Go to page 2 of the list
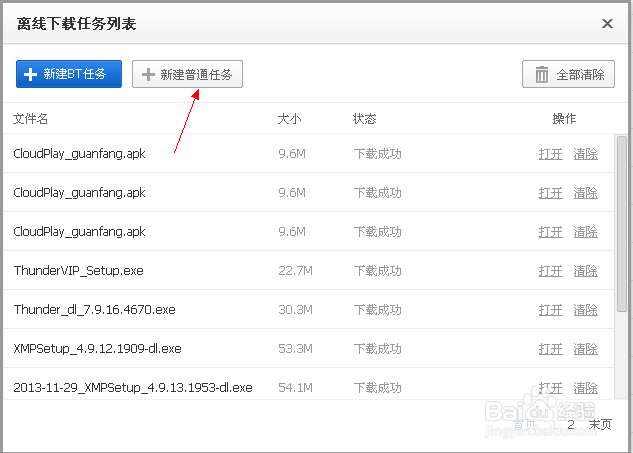Viewport: 633px width, 453px height. pyautogui.click(x=570, y=424)
